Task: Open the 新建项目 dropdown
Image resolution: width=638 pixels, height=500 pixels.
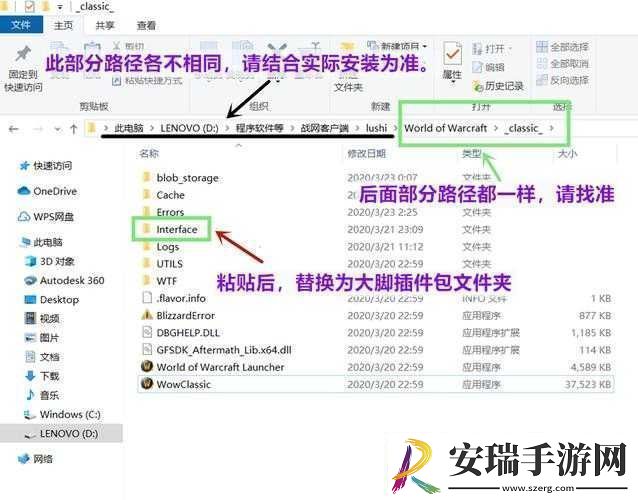Action: point(397,46)
